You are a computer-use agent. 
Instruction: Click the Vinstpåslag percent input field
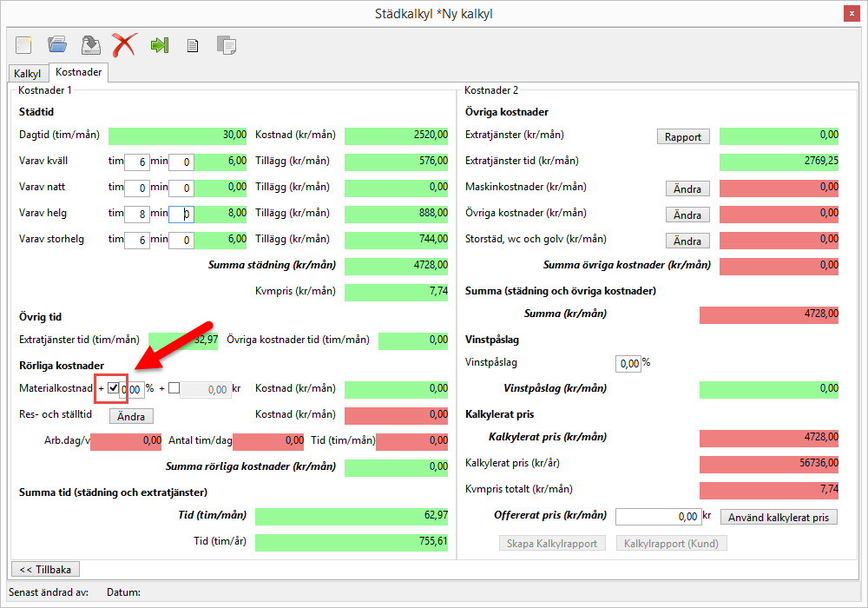(x=628, y=363)
